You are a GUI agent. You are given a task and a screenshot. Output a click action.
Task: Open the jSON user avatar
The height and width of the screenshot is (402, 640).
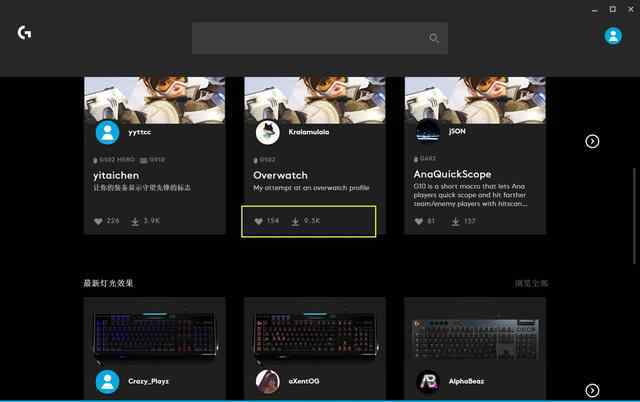tap(427, 131)
